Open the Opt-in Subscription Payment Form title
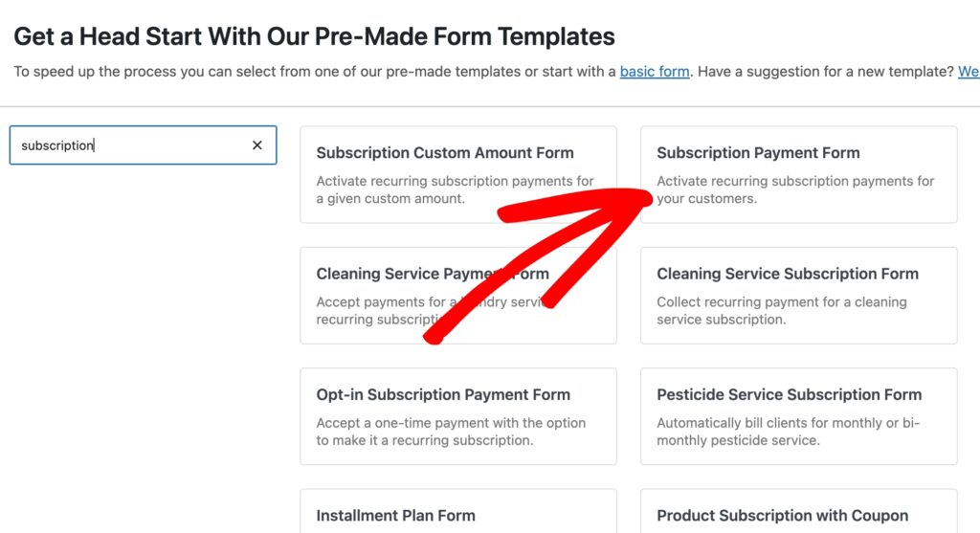 [x=443, y=394]
